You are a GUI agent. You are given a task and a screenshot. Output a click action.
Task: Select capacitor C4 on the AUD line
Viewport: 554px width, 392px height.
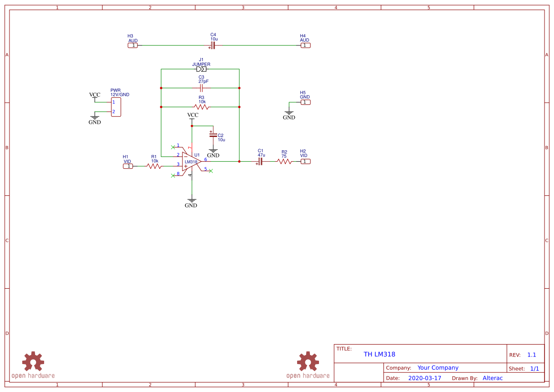[212, 46]
